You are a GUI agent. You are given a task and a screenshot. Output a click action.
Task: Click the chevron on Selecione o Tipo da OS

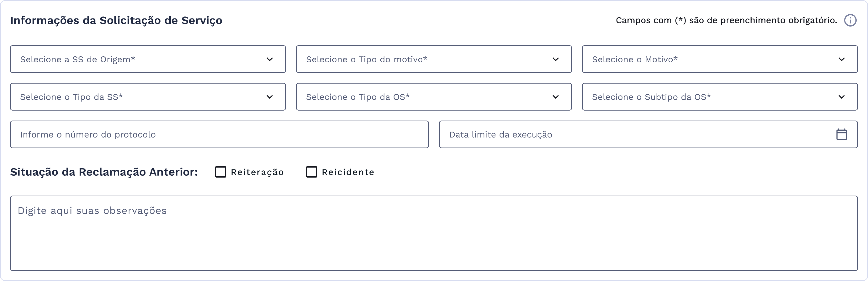556,97
